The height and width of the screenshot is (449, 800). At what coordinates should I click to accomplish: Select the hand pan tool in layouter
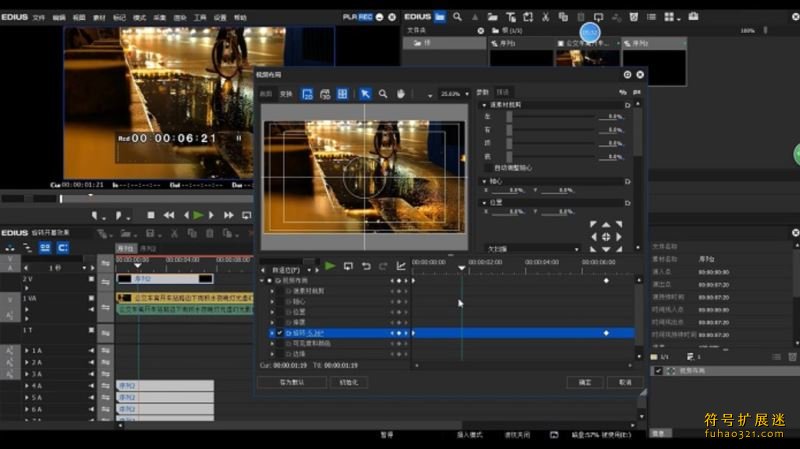(401, 94)
